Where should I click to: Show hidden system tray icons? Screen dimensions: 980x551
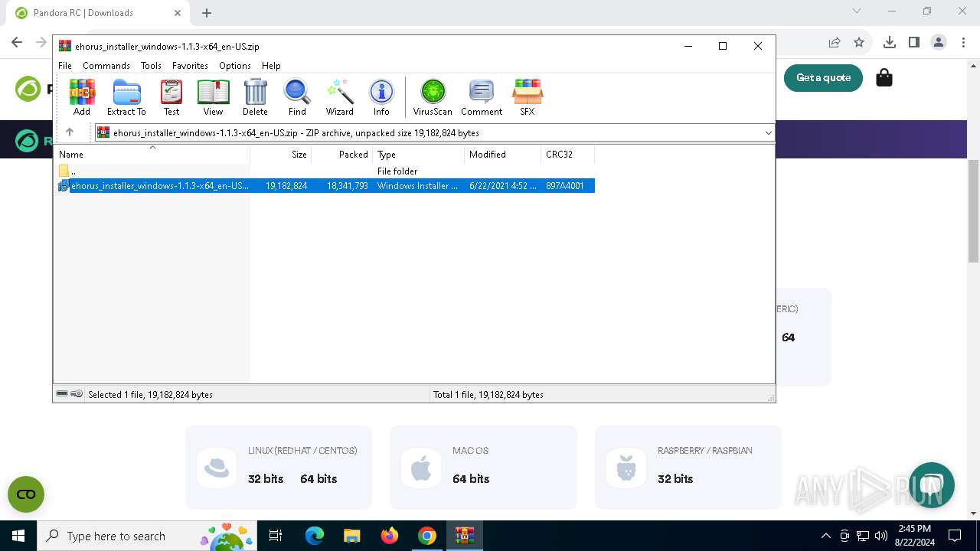[x=825, y=536]
